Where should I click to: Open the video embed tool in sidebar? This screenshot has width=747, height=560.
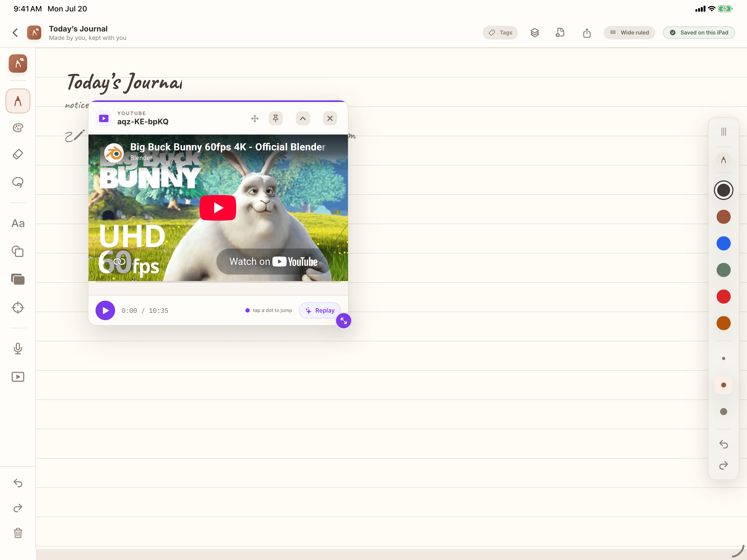(x=18, y=377)
